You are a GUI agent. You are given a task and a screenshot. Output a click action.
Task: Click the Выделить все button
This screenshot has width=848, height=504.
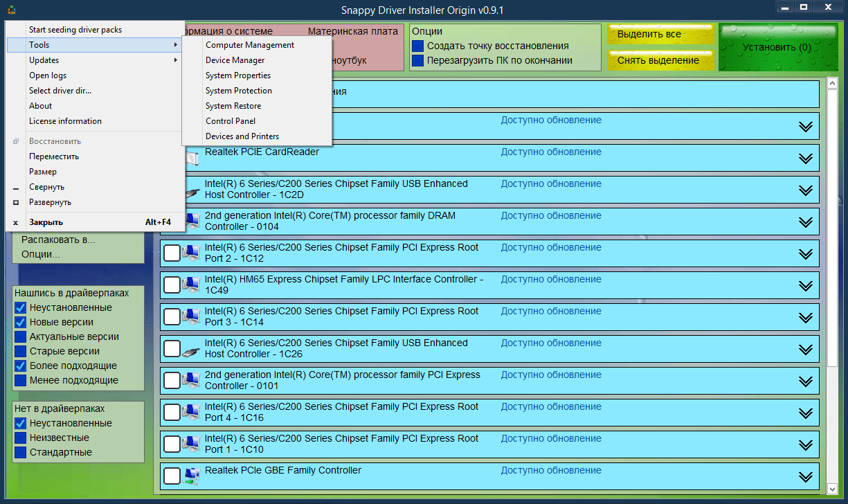point(660,35)
